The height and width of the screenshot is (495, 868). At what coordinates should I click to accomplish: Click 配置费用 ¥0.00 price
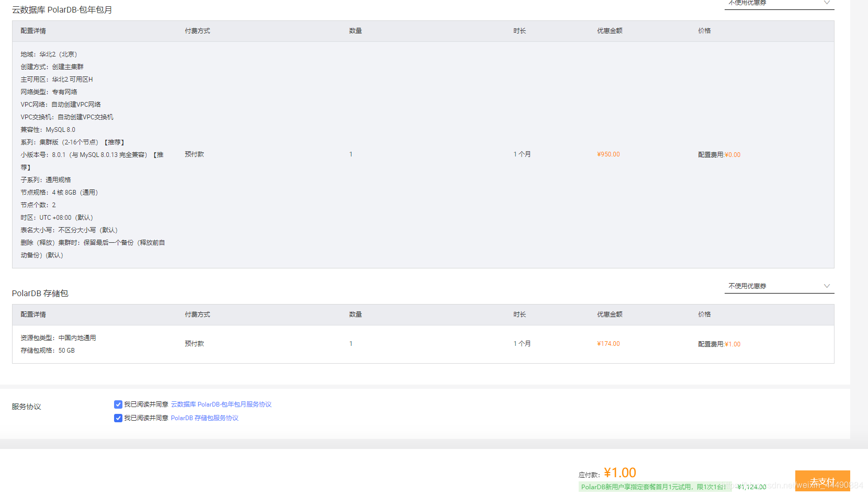(x=719, y=155)
